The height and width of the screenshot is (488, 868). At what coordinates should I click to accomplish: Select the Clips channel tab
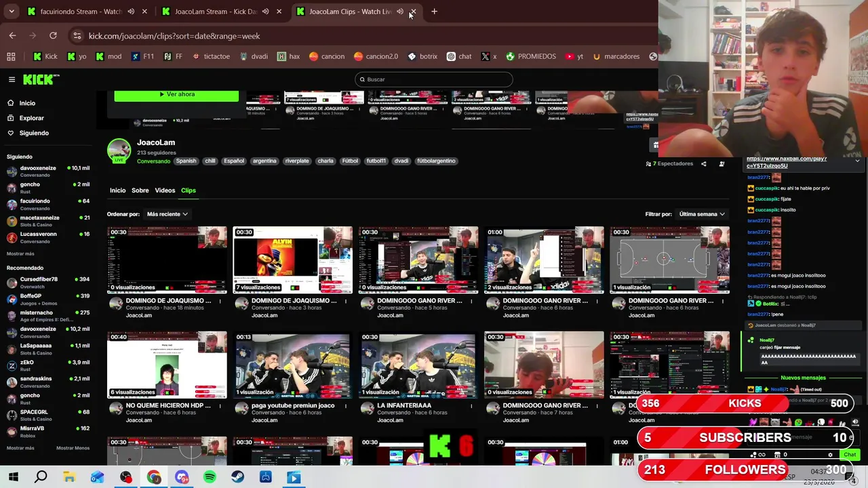coord(188,190)
